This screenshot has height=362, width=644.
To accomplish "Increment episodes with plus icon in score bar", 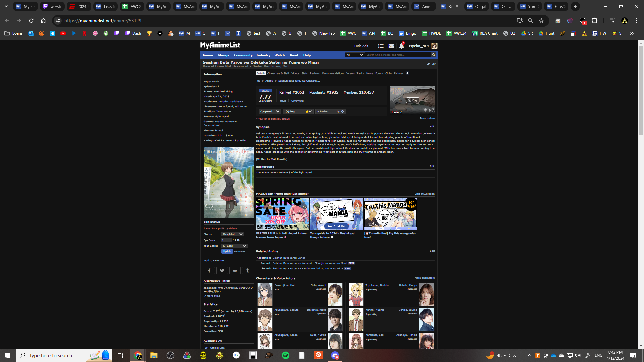I will [x=343, y=112].
